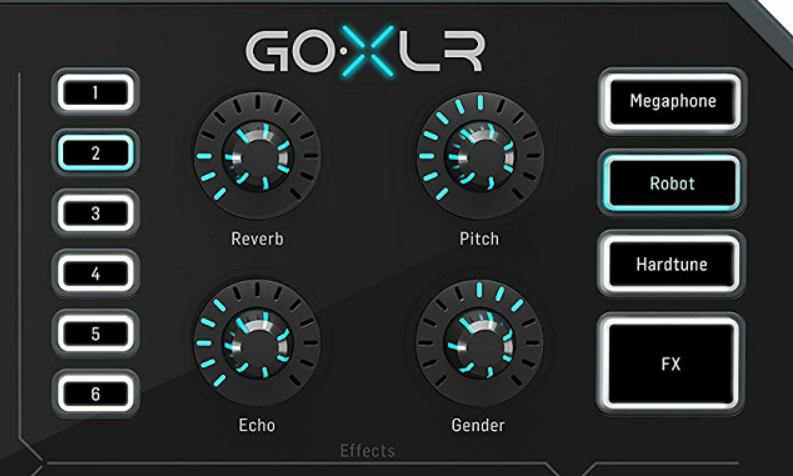Select the highlighted preset 2 button
This screenshot has width=793, height=476.
pos(95,153)
